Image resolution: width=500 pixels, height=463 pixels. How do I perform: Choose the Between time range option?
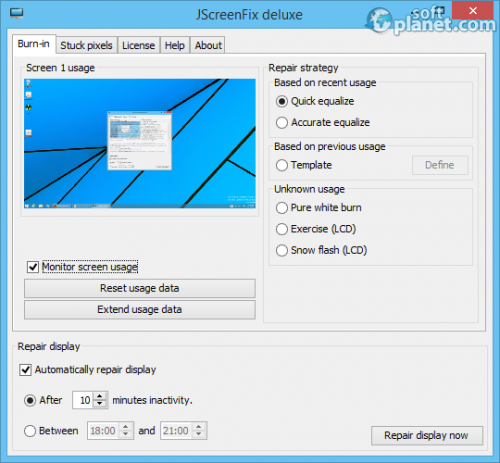30,431
